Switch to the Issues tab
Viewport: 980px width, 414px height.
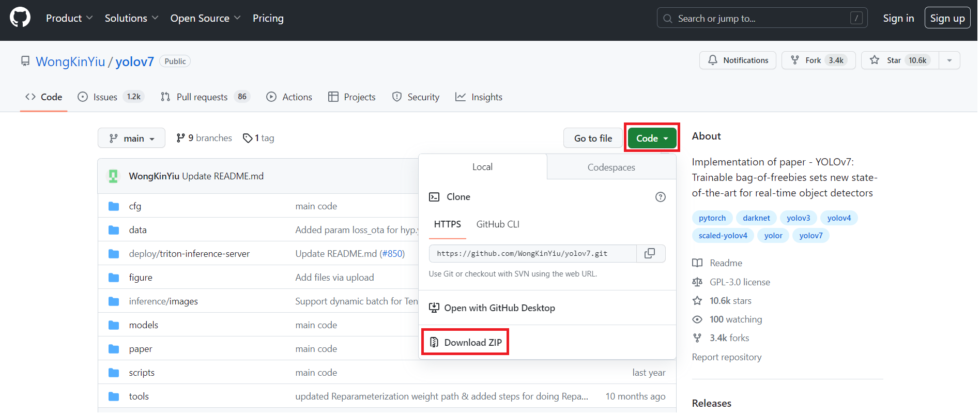click(111, 97)
